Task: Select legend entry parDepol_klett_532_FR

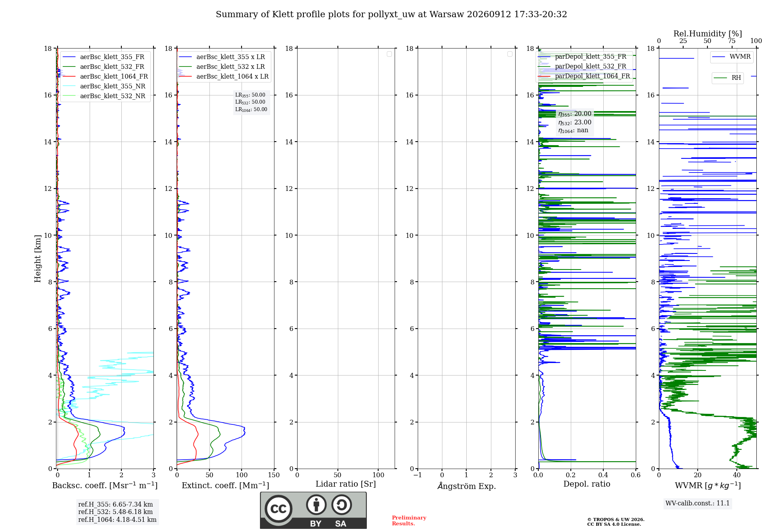Action: pyautogui.click(x=590, y=66)
